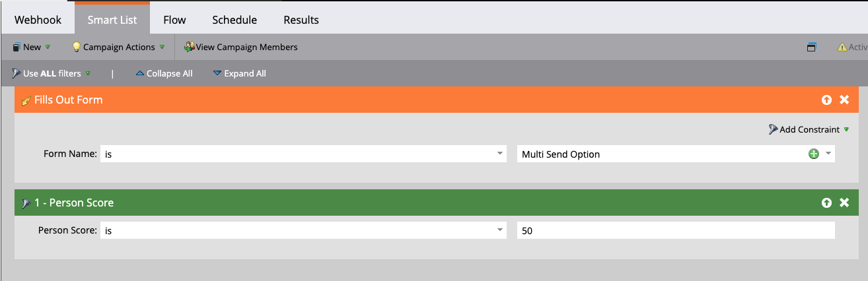Image resolution: width=868 pixels, height=281 pixels.
Task: Delete the Person Score filter
Action: pyautogui.click(x=844, y=203)
